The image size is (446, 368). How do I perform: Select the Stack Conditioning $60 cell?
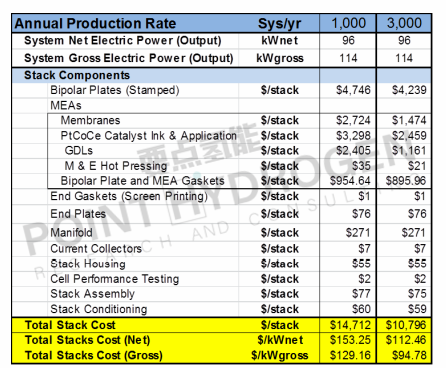(x=348, y=309)
